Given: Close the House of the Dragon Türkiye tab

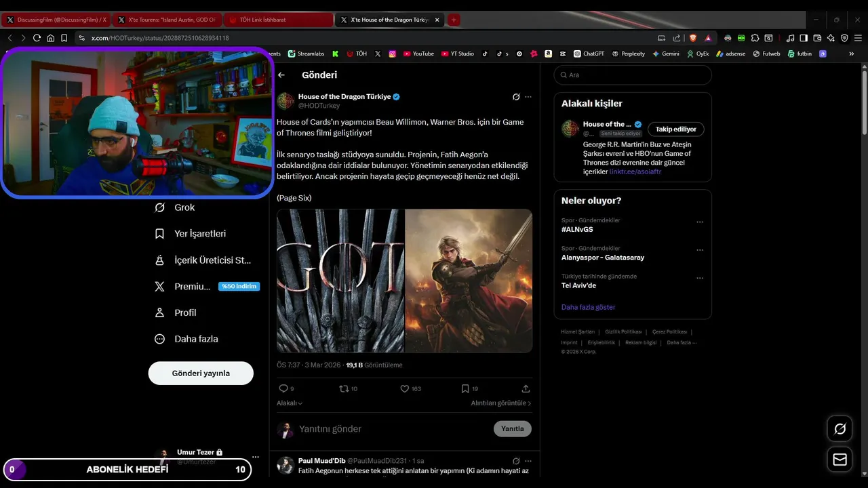Looking at the screenshot, I should (x=437, y=20).
